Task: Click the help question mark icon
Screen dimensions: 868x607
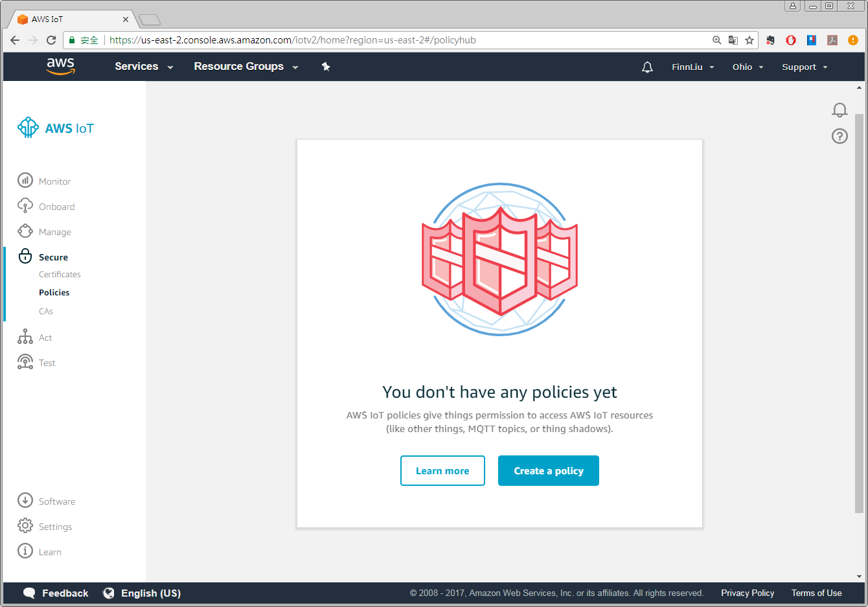Action: click(839, 136)
